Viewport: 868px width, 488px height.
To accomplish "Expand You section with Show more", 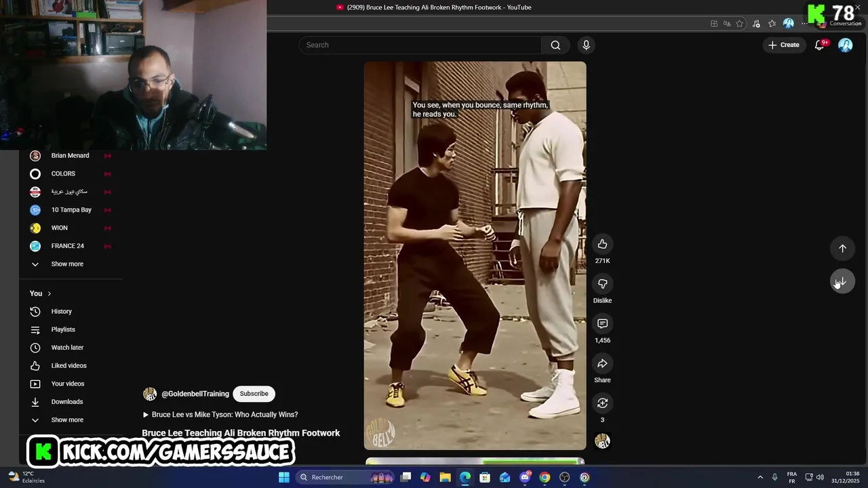I will (67, 420).
